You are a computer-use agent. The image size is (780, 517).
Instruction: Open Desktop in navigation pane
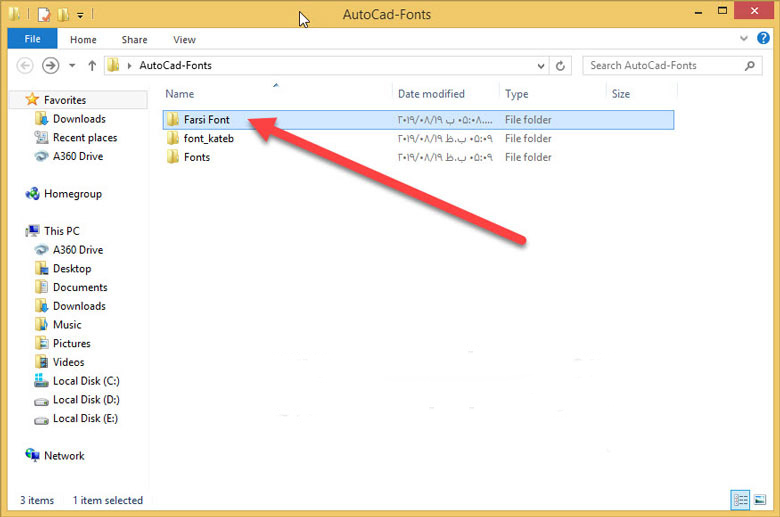point(72,269)
